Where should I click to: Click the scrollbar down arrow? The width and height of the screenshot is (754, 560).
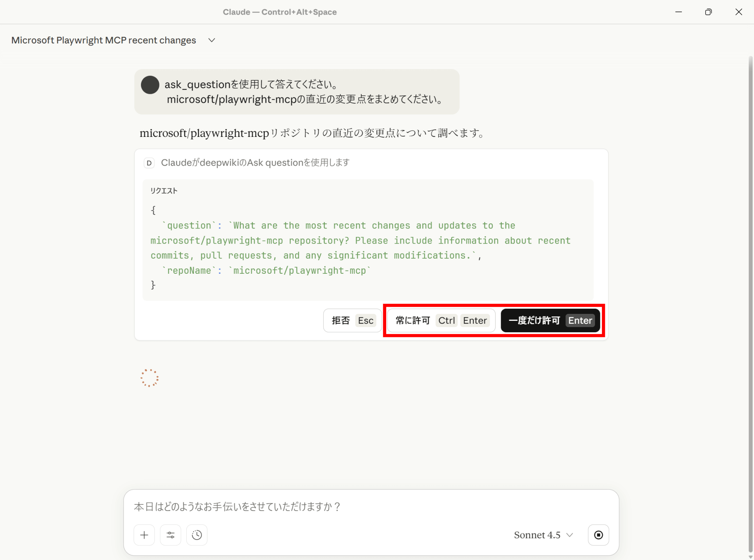(x=750, y=557)
